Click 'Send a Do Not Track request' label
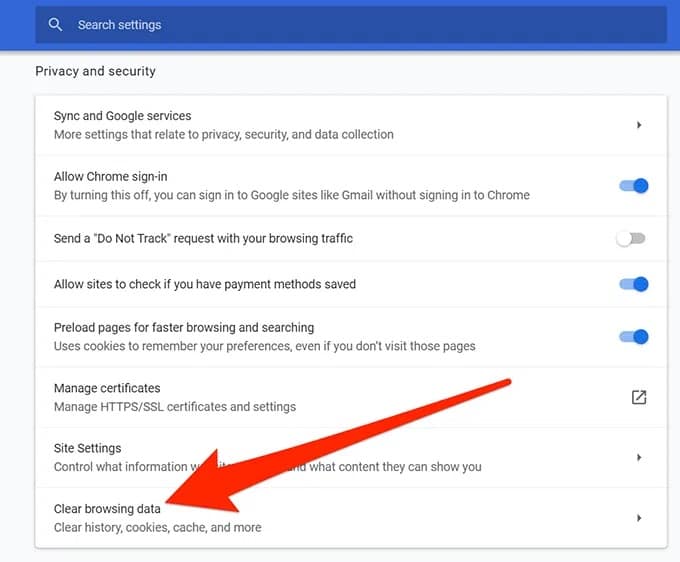Viewport: 680px width, 562px height. pyautogui.click(x=203, y=239)
